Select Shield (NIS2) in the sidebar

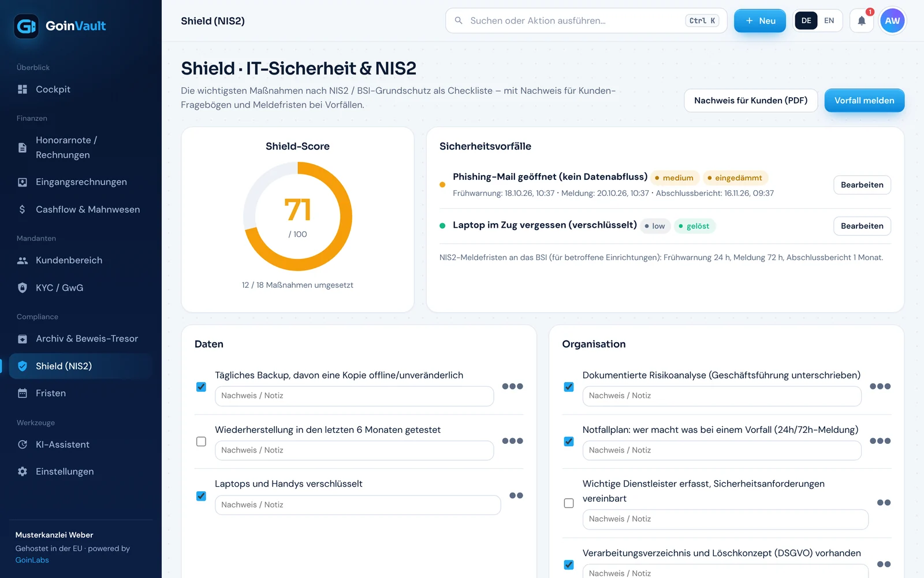pos(81,366)
